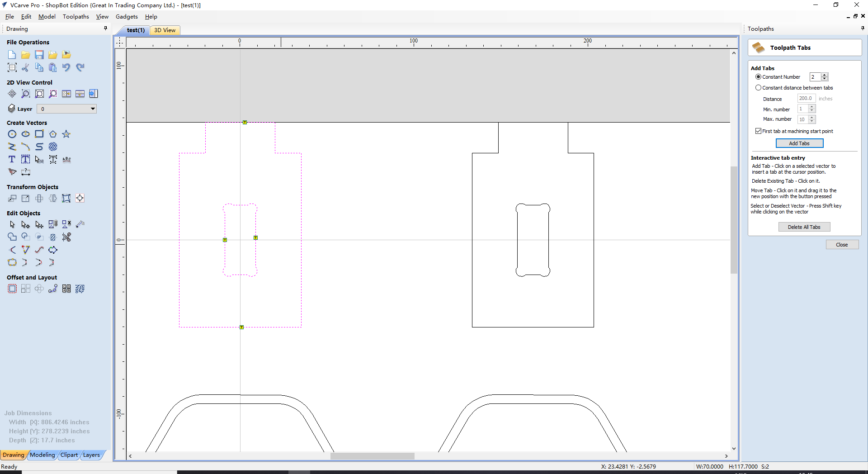Undo the last action
The width and height of the screenshot is (868, 474).
[66, 67]
